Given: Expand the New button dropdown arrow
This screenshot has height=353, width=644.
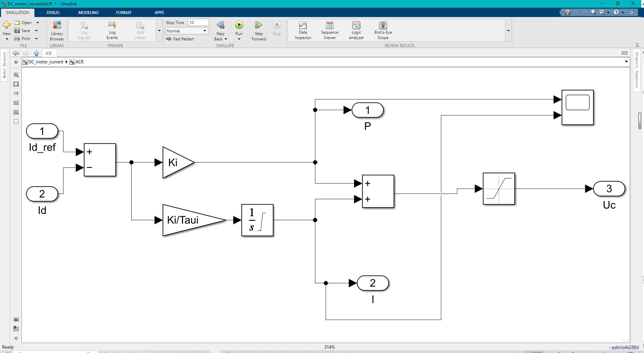Looking at the screenshot, I should coord(6,39).
